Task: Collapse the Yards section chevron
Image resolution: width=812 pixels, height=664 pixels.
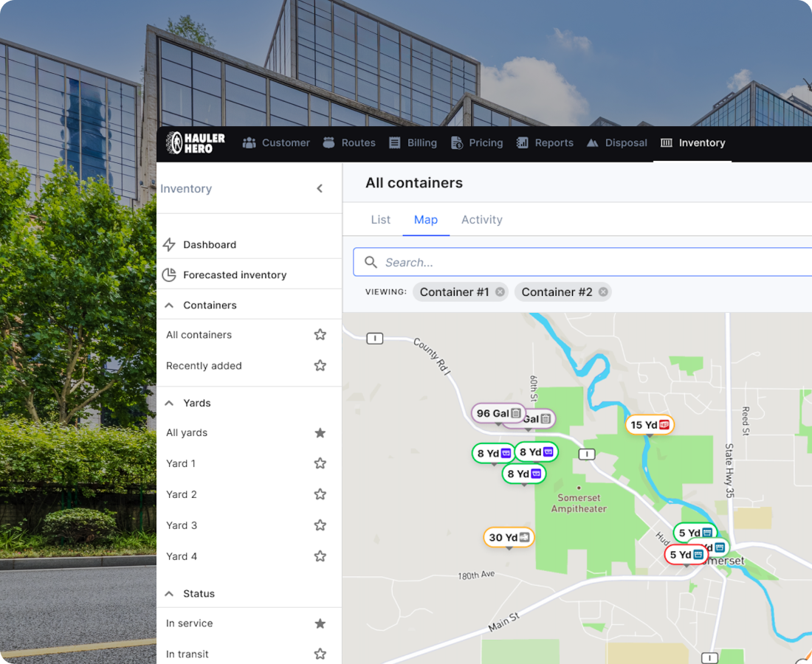Action: [x=169, y=403]
